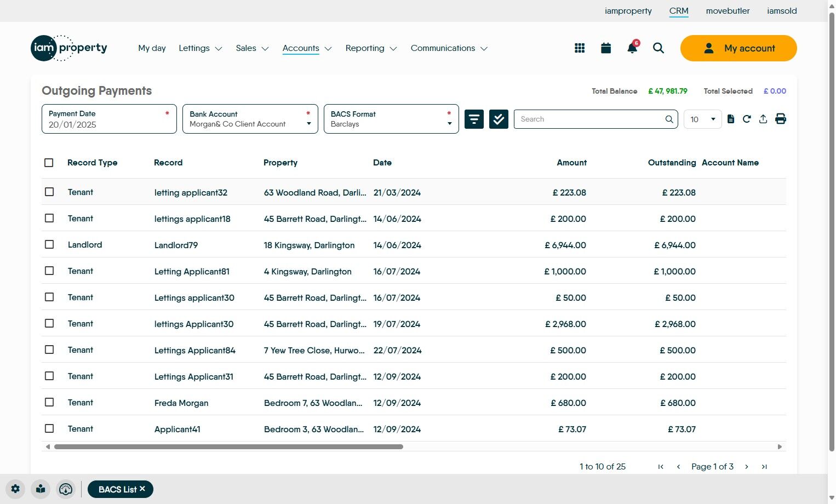Open the Bank Account dropdown
Image resolution: width=836 pixels, height=504 pixels.
tap(250, 119)
